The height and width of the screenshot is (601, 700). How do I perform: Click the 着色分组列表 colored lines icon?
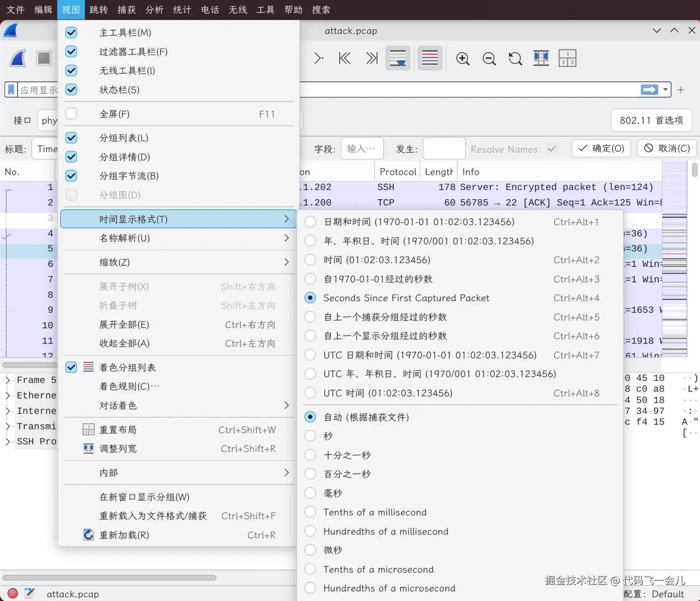(x=89, y=367)
